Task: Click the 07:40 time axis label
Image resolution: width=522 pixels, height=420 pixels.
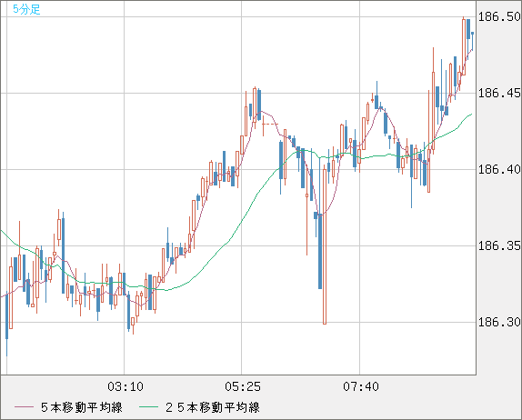Action: point(361,386)
